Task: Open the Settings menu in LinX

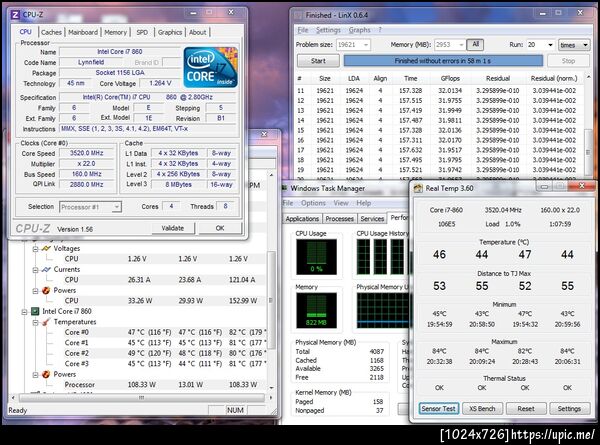Action: 328,30
